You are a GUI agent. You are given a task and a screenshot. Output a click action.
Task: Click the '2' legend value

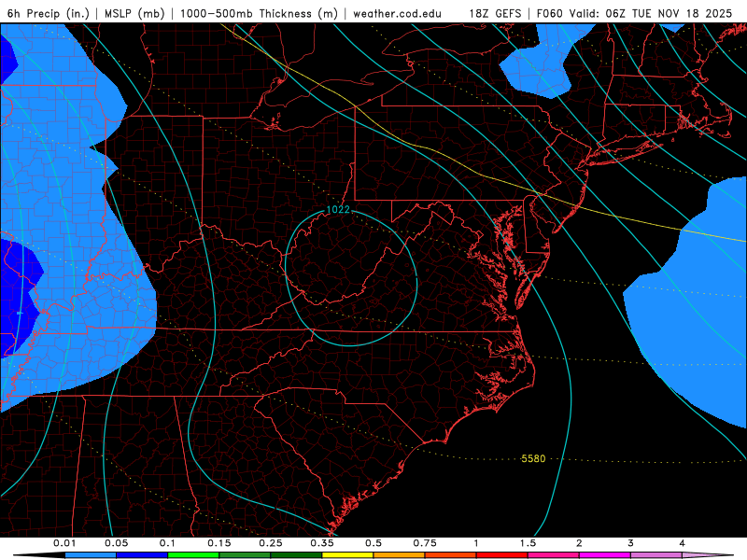pos(579,543)
